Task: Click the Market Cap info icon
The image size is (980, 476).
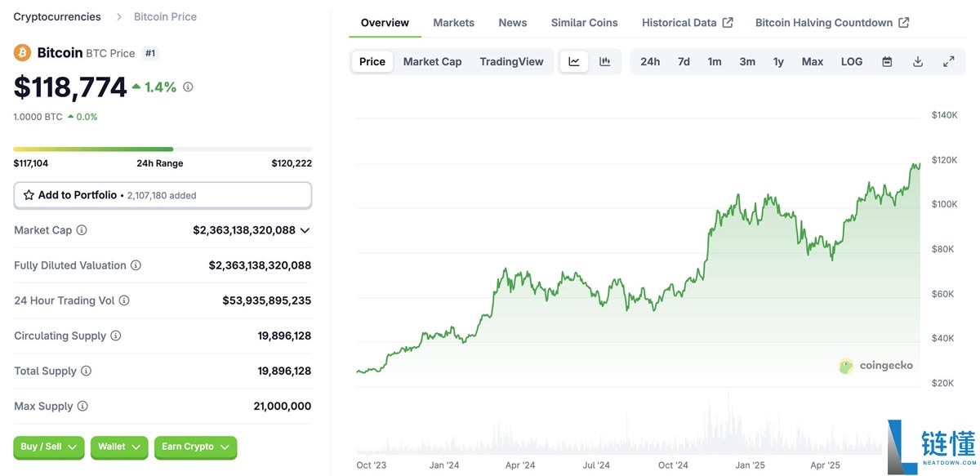Action: (82, 230)
